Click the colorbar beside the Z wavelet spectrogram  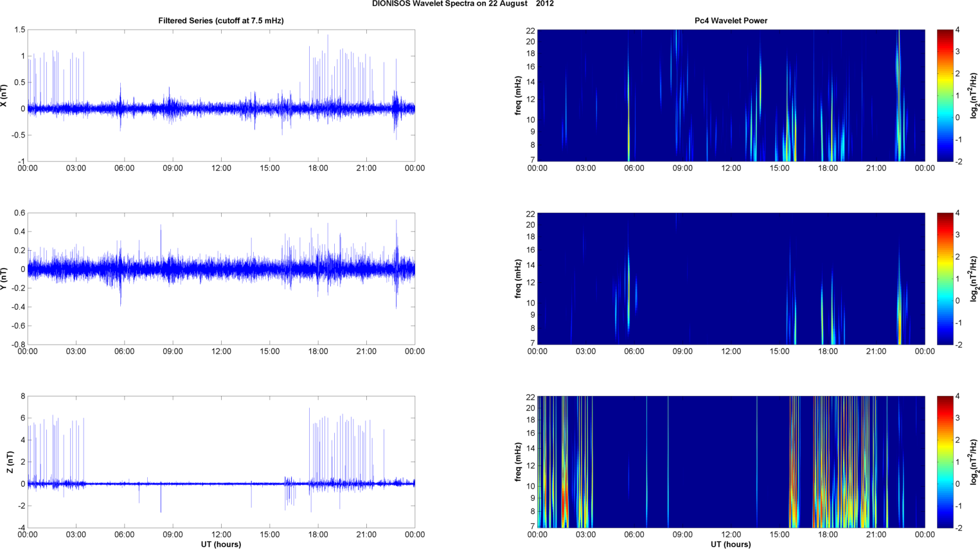coord(945,462)
